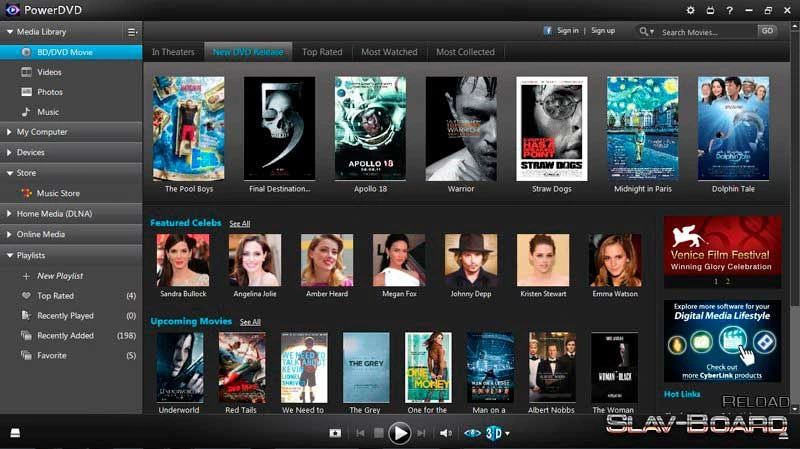Open Albert Nobbs upcoming movie poster
Image resolution: width=800 pixels, height=449 pixels.
pos(552,368)
